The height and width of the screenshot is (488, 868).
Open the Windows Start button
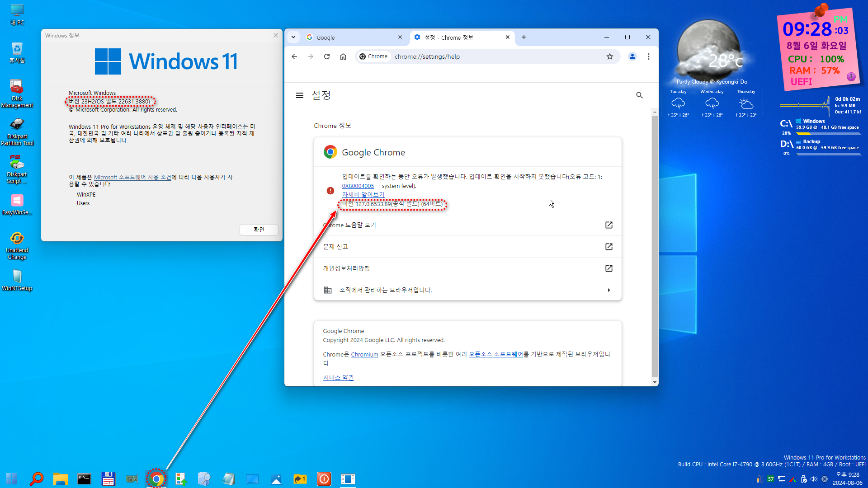click(x=12, y=479)
